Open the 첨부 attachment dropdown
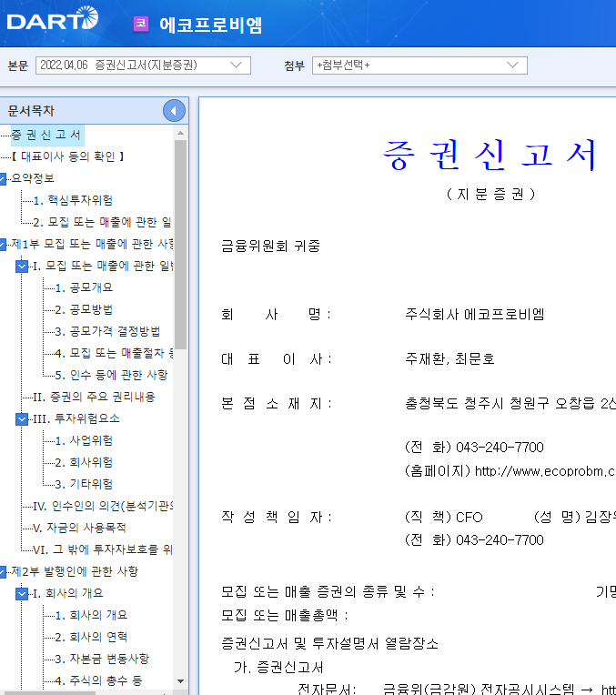 (x=419, y=65)
